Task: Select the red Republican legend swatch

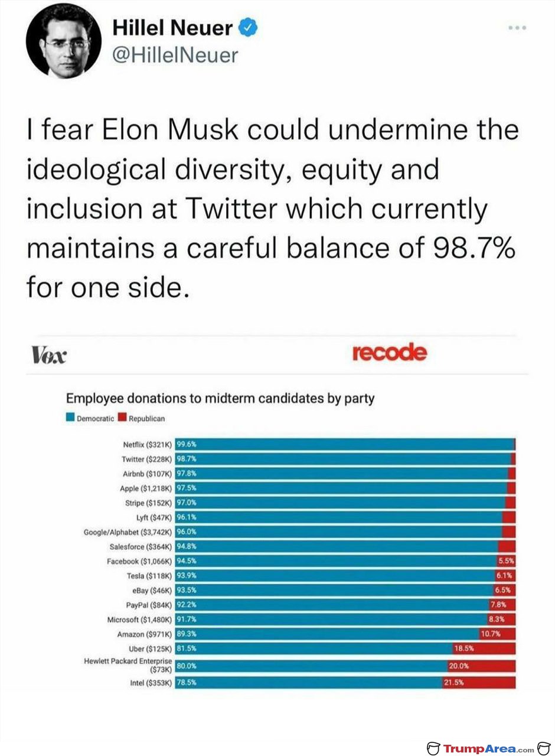Action: (x=122, y=418)
